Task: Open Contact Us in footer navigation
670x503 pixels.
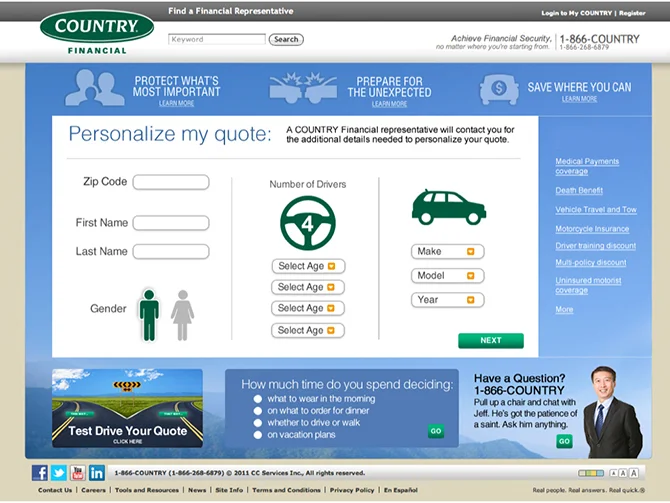Action: 55,490
